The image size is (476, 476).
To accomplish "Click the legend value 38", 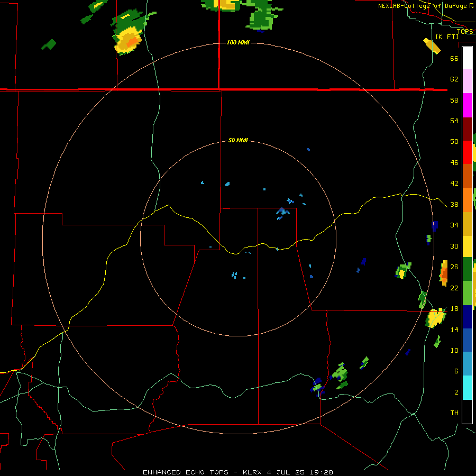I will pyautogui.click(x=454, y=204).
